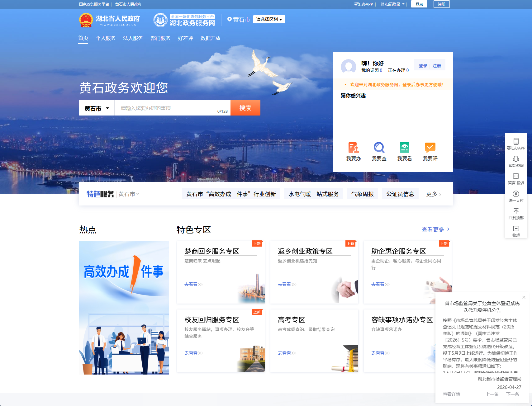This screenshot has height=406, width=532.
Task: Click the user avatar icon
Action: click(349, 66)
